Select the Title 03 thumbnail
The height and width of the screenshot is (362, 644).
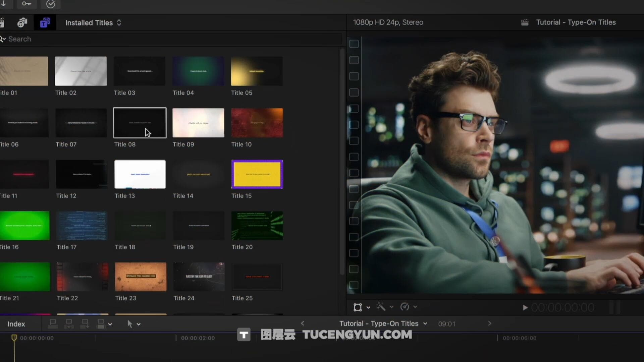(x=140, y=71)
